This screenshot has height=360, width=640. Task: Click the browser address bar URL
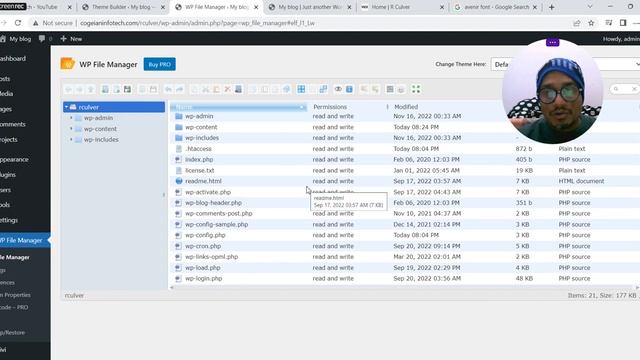tap(197, 23)
